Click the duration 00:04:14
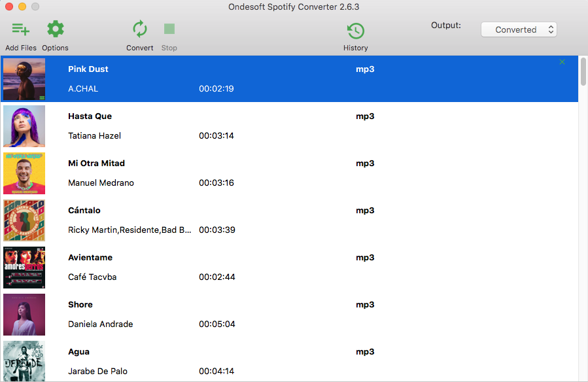Image resolution: width=588 pixels, height=382 pixels. (x=216, y=371)
